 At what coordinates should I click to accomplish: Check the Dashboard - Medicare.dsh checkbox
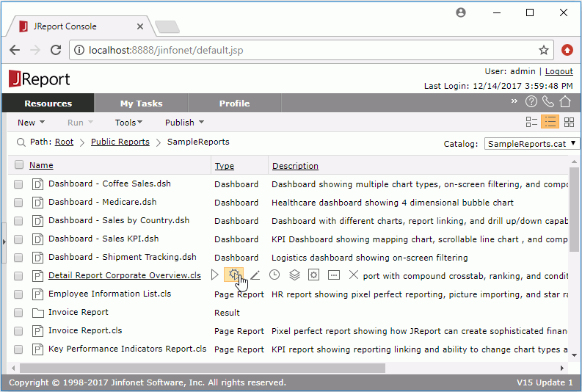click(x=18, y=203)
